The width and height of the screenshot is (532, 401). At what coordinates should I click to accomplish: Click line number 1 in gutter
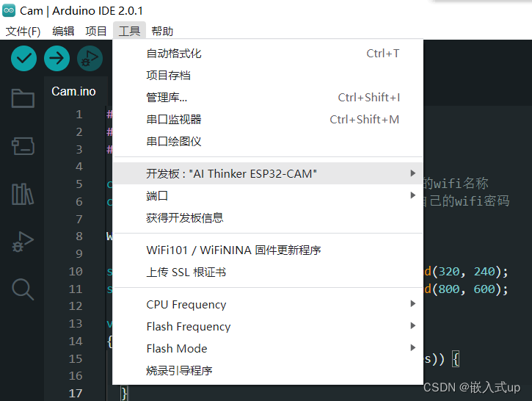[x=79, y=115]
